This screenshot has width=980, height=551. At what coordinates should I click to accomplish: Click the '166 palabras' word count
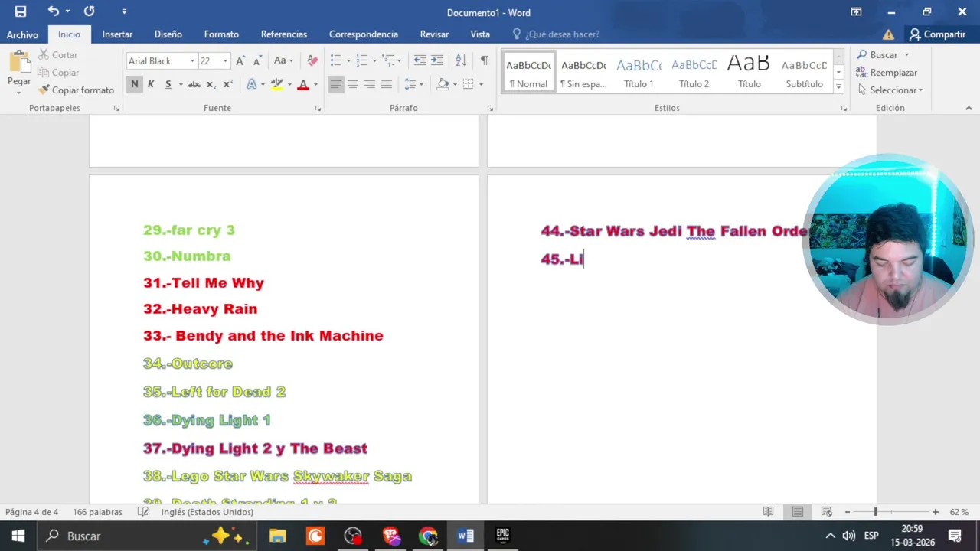point(97,512)
